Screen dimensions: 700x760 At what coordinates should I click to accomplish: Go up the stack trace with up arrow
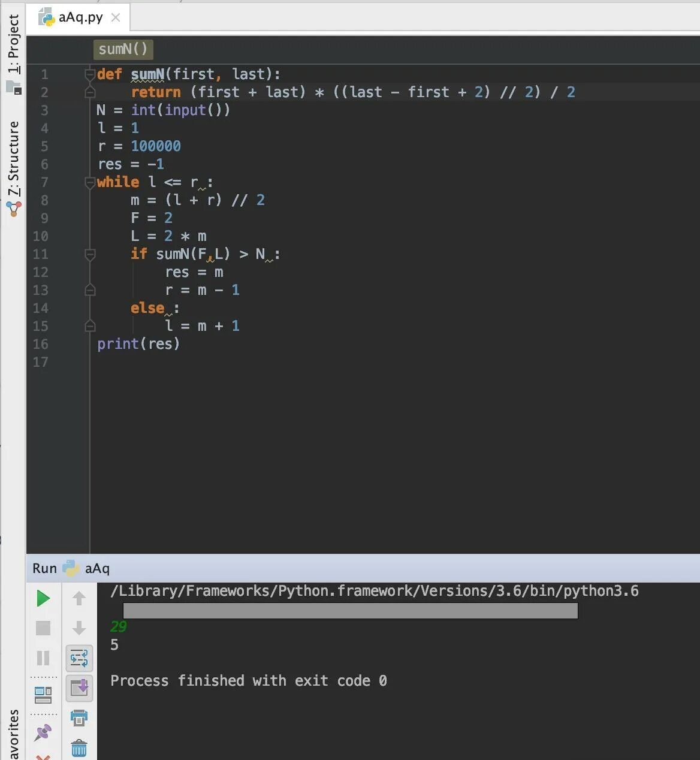(79, 598)
